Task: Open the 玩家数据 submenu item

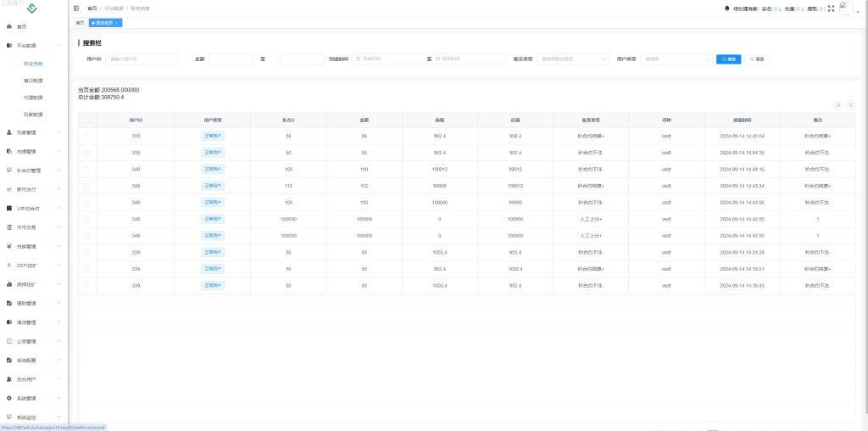Action: (33, 115)
